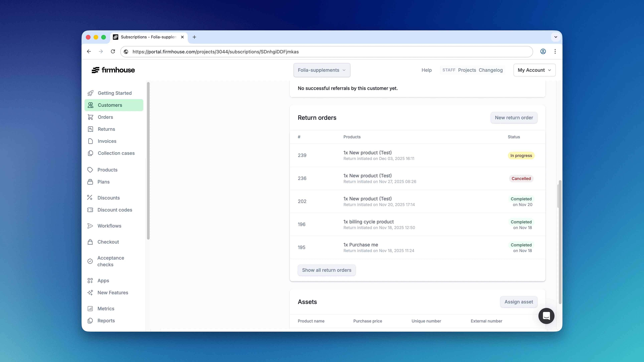644x362 pixels.
Task: Open the Changelog staff link
Action: [491, 70]
